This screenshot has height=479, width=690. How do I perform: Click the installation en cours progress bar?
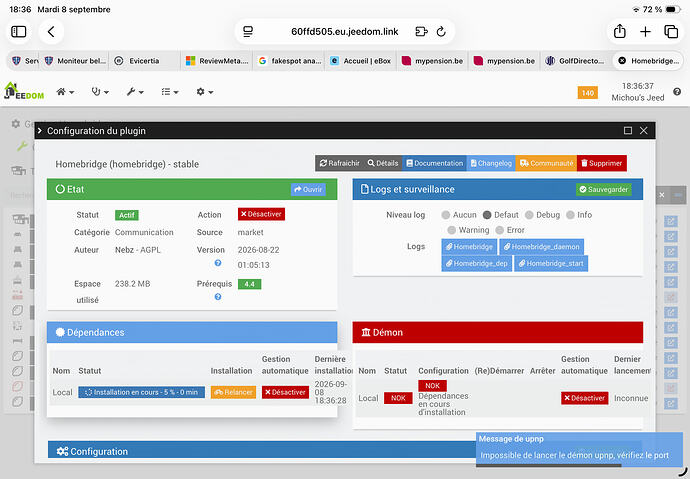pyautogui.click(x=142, y=392)
